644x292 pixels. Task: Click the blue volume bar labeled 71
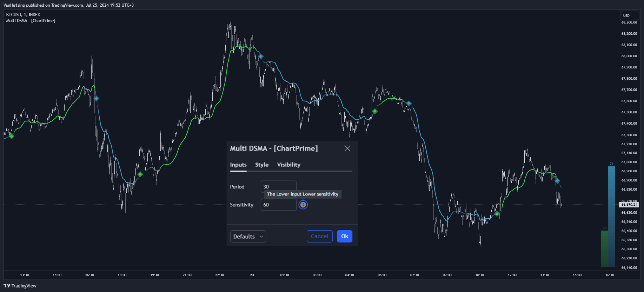tap(612, 217)
